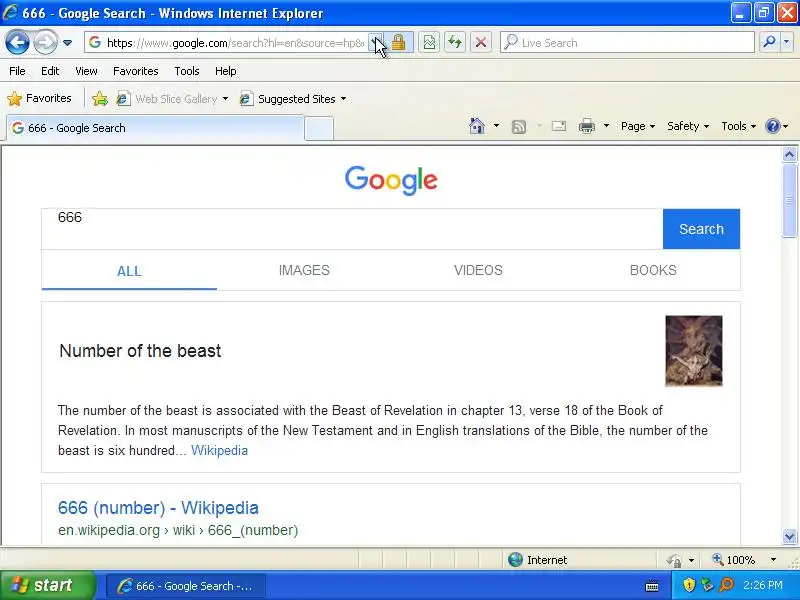Click the Security Center shield tray icon
The image size is (800, 600).
[x=689, y=585]
